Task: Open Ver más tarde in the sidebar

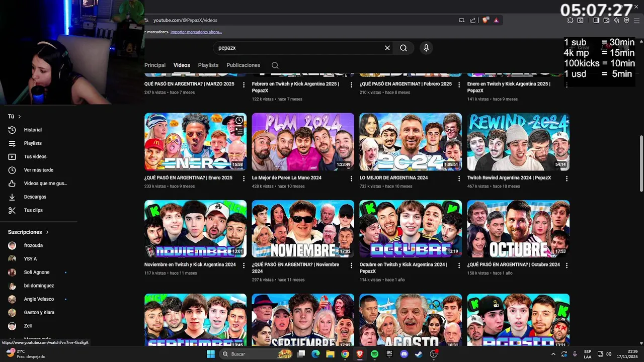Action: pos(38,170)
